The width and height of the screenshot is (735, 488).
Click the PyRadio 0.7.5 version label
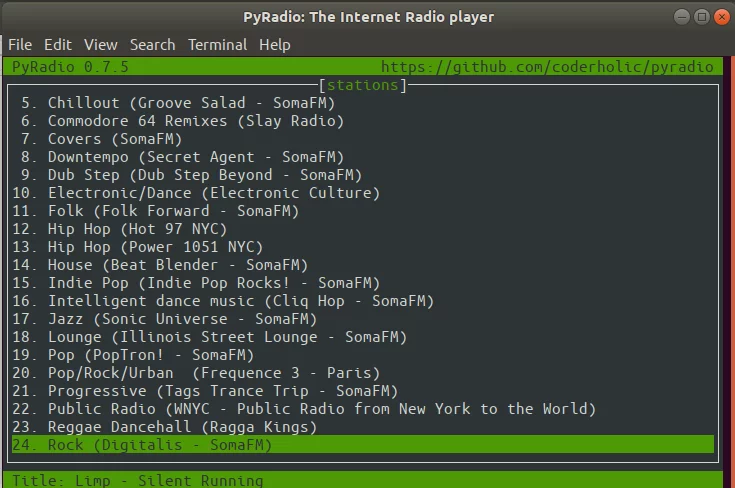click(70, 67)
